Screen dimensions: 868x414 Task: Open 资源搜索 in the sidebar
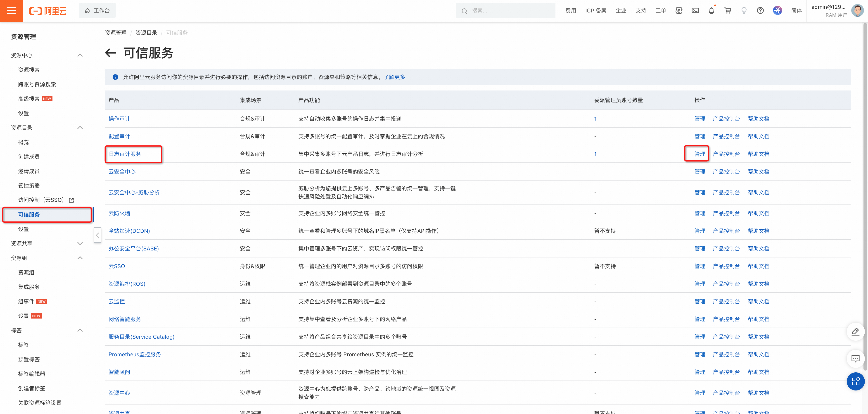click(x=29, y=70)
